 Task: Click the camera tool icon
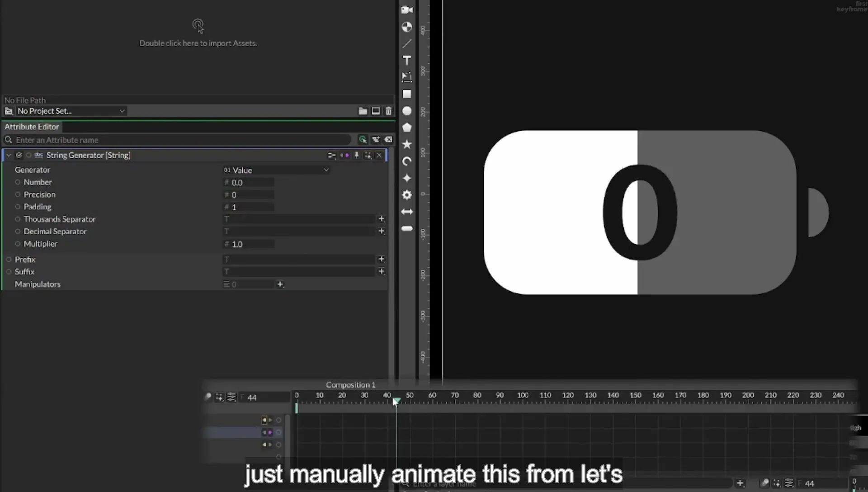pos(407,10)
